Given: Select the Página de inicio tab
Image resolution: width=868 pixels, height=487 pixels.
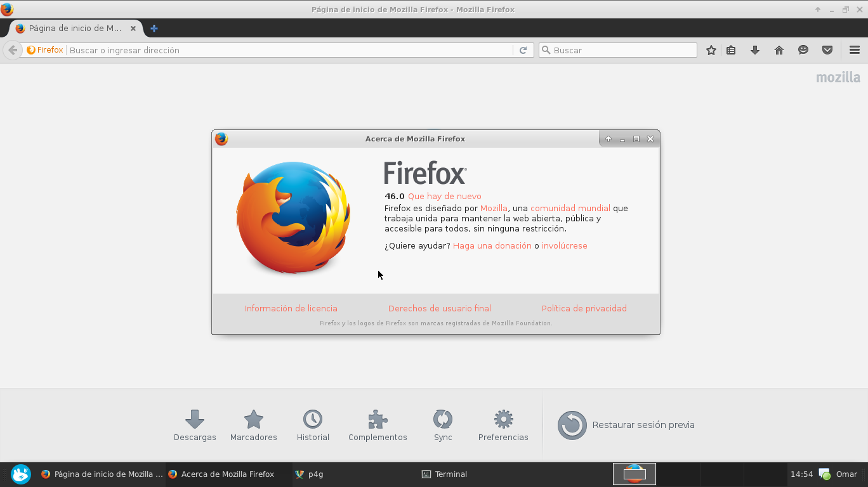Looking at the screenshot, I should tap(75, 29).
